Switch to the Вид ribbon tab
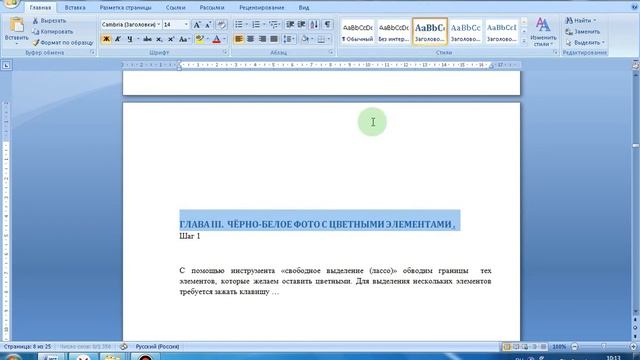Image resolution: width=640 pixels, height=360 pixels. click(304, 8)
